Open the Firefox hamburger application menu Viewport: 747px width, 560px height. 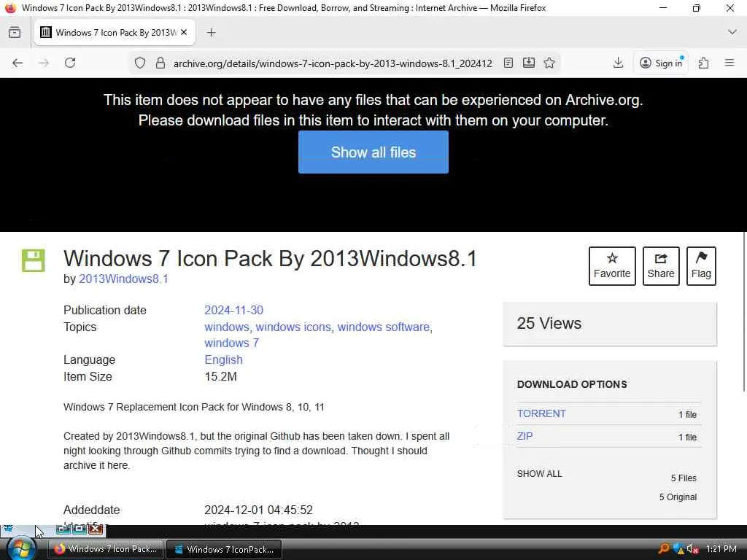click(729, 63)
